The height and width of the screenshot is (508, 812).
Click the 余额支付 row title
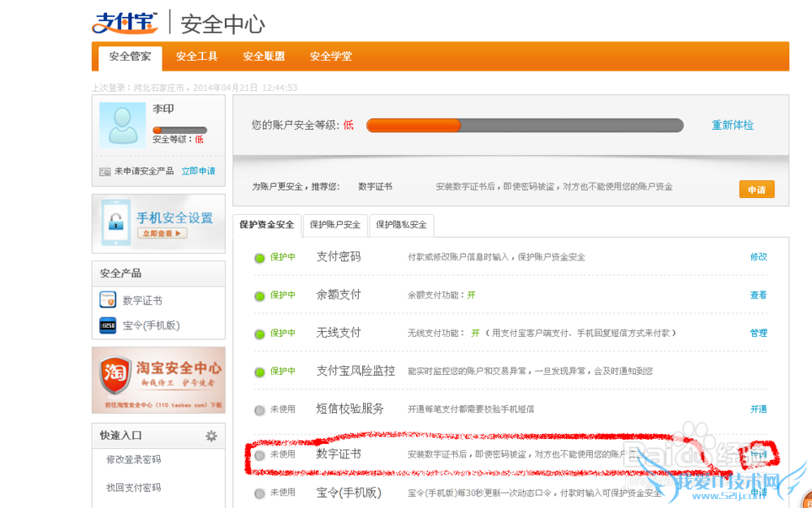tap(339, 295)
